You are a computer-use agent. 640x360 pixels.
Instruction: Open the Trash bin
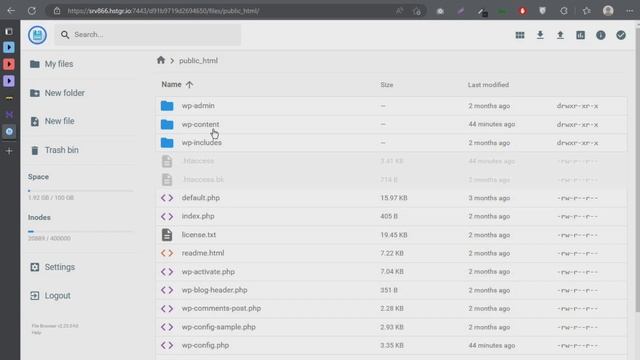[x=54, y=150]
